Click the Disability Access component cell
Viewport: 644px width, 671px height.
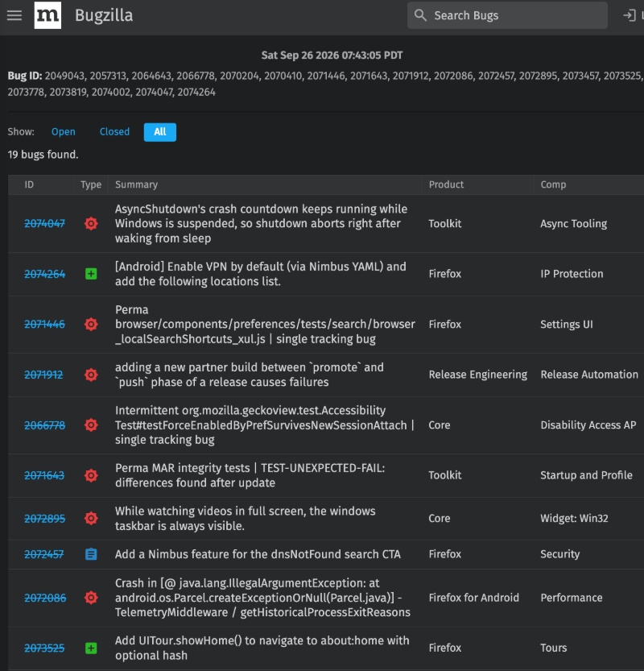tap(588, 425)
